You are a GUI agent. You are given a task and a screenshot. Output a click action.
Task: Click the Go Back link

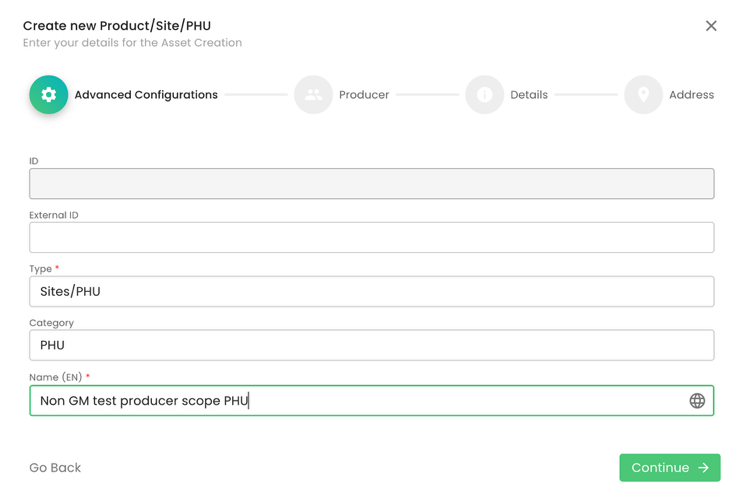click(55, 468)
